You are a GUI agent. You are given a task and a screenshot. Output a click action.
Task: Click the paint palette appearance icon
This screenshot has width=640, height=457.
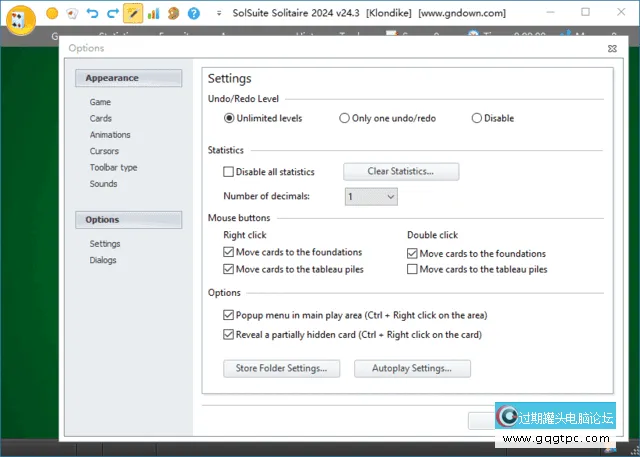pyautogui.click(x=172, y=14)
